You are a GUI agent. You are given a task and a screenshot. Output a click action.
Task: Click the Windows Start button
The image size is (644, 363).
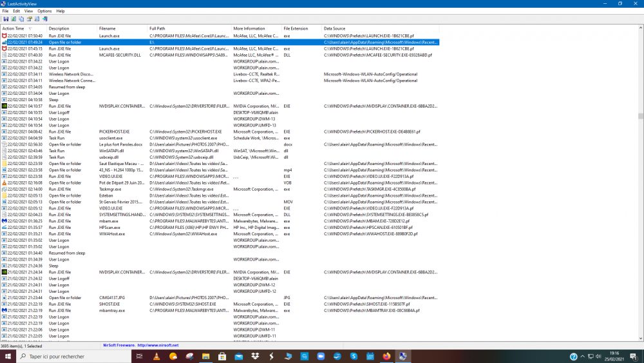point(8,356)
